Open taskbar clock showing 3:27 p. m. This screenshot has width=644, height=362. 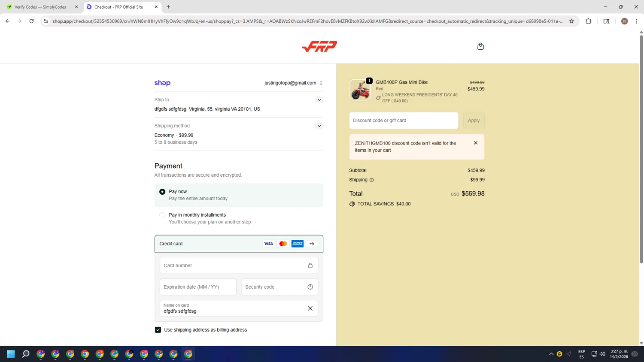click(619, 354)
